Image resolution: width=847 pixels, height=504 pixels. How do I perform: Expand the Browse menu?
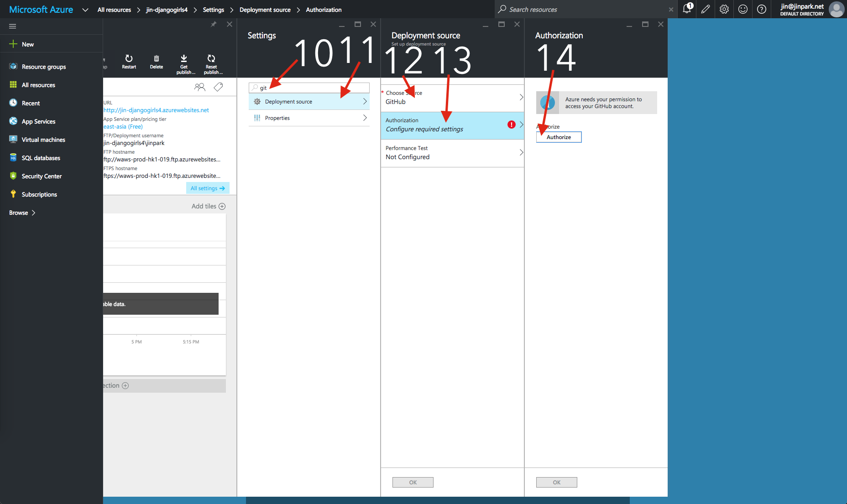click(x=22, y=213)
